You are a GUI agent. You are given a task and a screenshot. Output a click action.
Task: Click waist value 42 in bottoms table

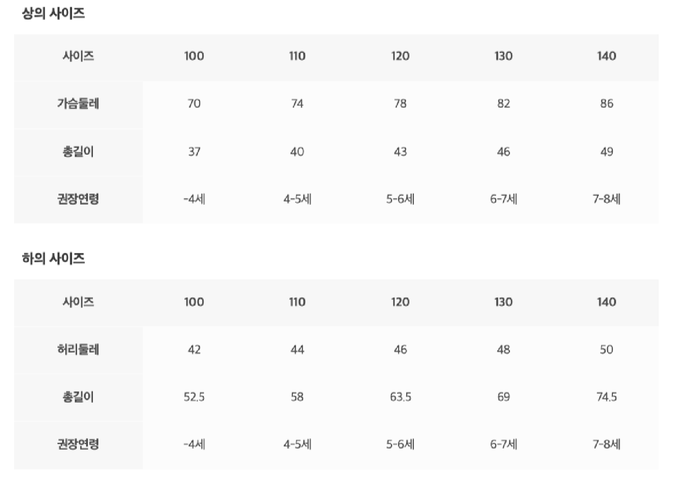click(x=194, y=350)
